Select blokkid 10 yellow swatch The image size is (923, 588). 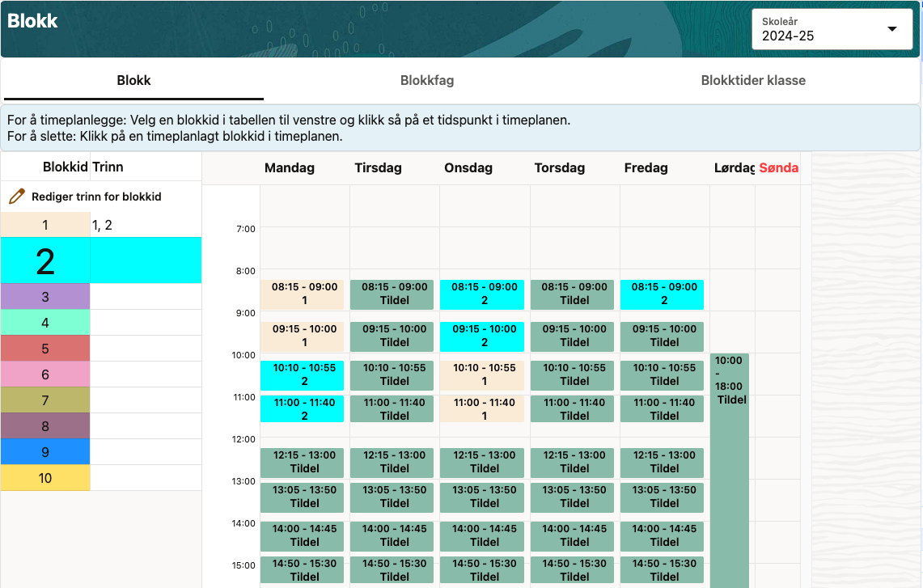tap(45, 478)
